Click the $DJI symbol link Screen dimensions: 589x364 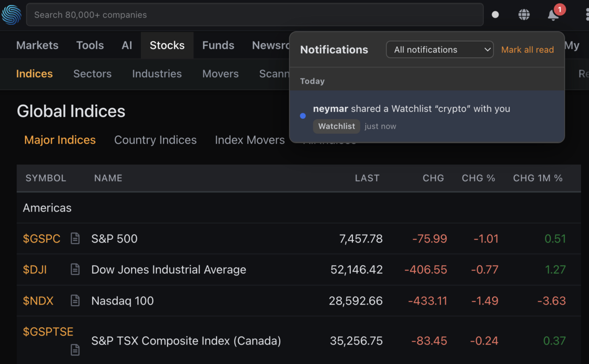[x=35, y=269]
